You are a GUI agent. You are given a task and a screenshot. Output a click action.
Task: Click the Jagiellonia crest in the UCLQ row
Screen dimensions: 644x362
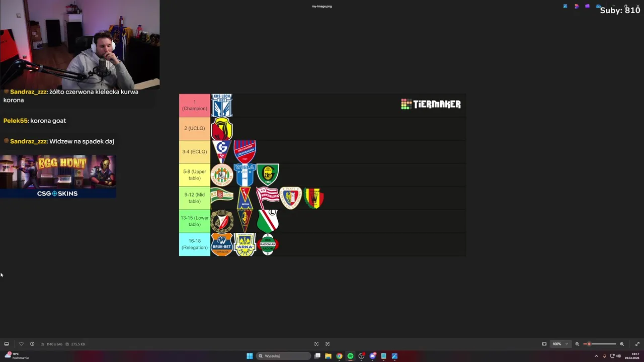pos(222,129)
